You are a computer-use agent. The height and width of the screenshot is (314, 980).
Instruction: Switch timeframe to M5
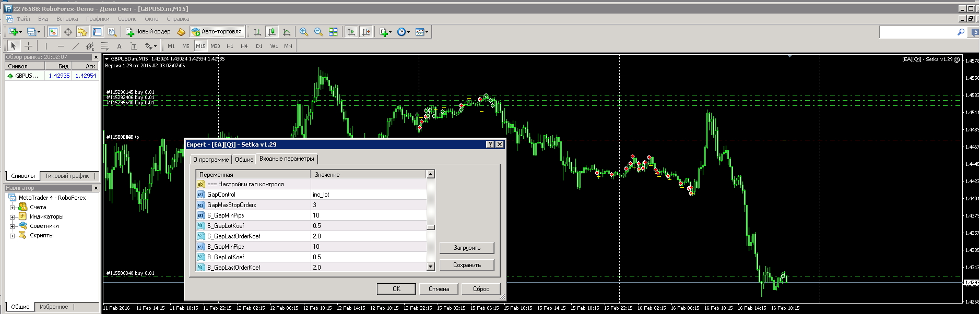186,46
